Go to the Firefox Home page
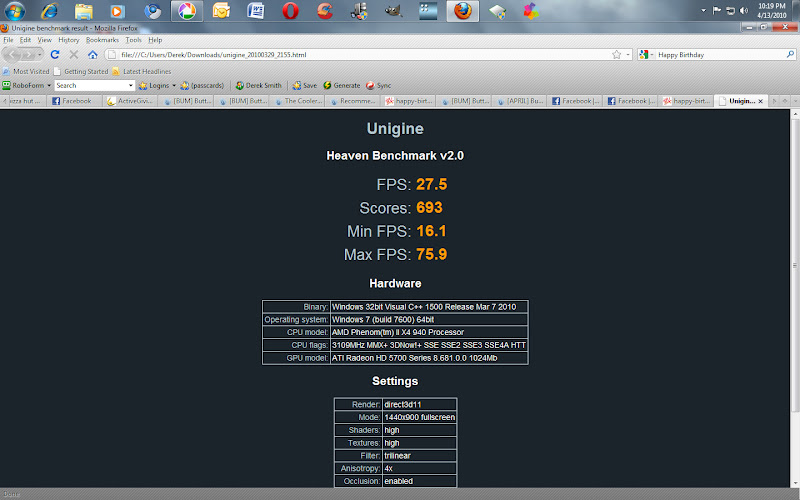The image size is (800, 500). 92,54
